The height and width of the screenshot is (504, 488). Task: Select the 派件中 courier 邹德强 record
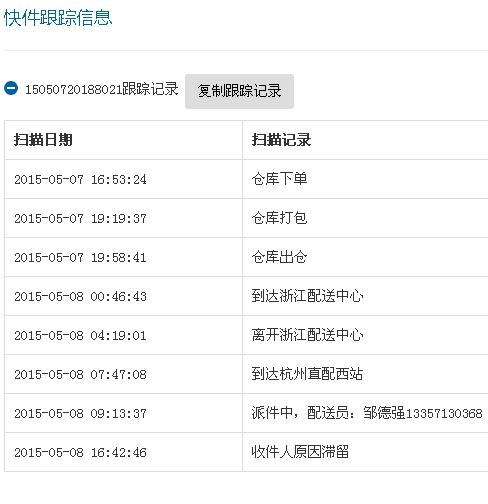tap(367, 413)
